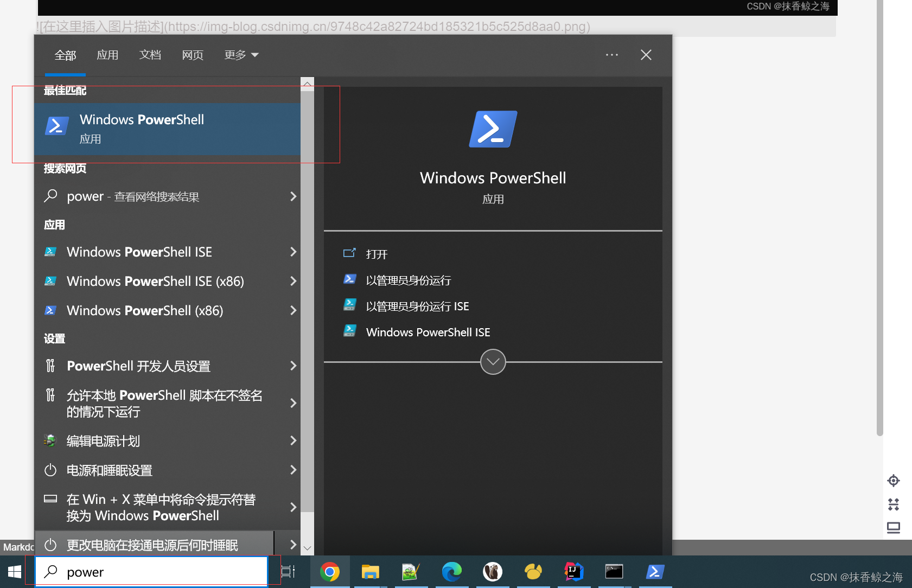Image resolution: width=912 pixels, height=588 pixels.
Task: Click the icon beside 在 Win + X 菜单 setting
Action: coord(50,498)
